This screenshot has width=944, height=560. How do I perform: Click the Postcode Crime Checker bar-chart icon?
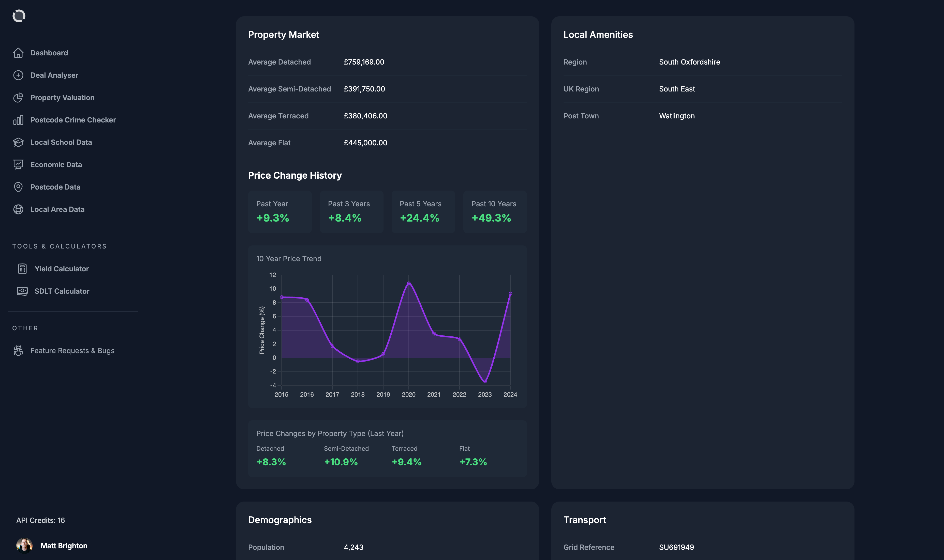18,120
